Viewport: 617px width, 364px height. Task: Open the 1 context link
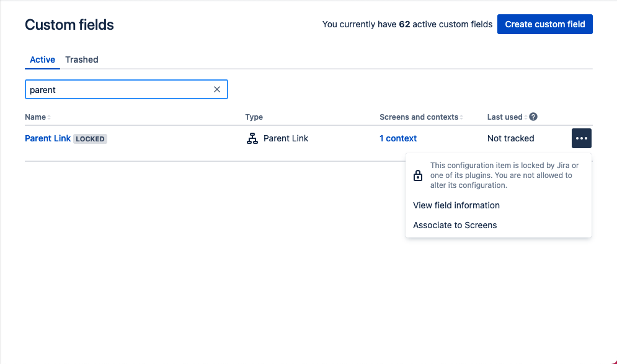click(398, 138)
